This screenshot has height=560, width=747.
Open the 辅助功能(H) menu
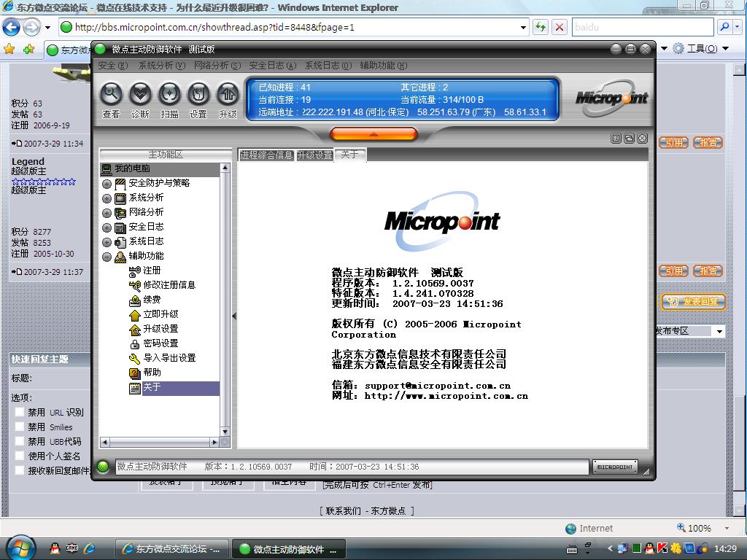point(384,66)
